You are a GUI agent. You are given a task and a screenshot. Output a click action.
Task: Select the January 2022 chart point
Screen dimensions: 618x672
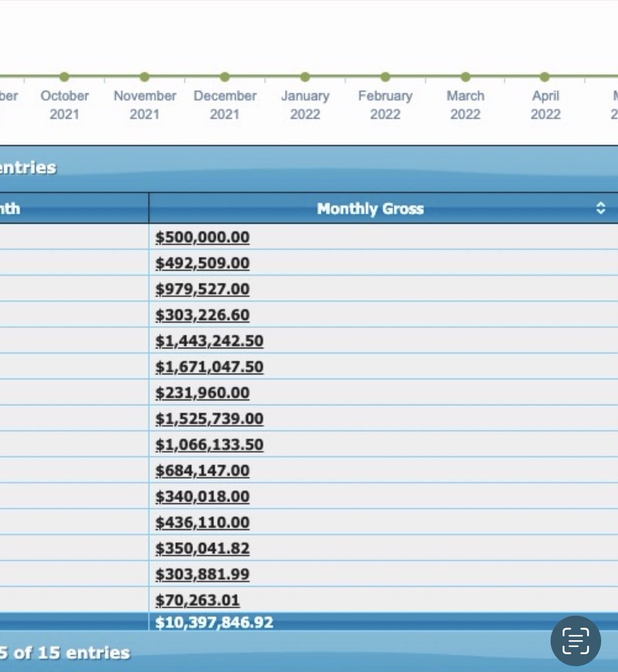pyautogui.click(x=305, y=76)
